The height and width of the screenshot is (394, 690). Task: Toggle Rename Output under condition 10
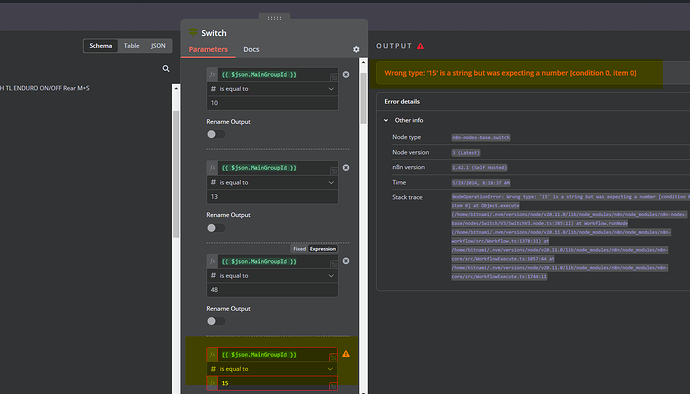coord(216,134)
